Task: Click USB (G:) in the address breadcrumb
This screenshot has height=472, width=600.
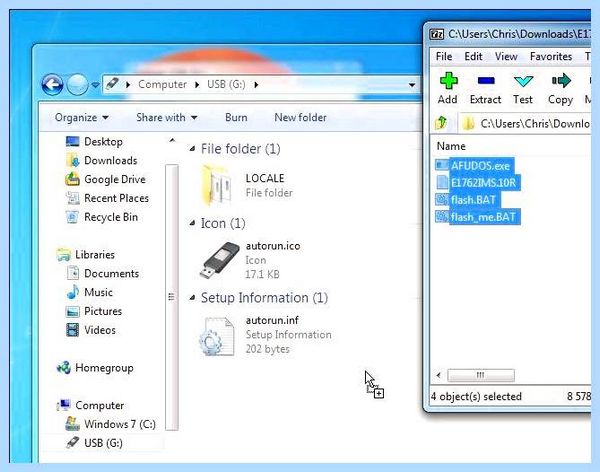Action: (x=226, y=85)
